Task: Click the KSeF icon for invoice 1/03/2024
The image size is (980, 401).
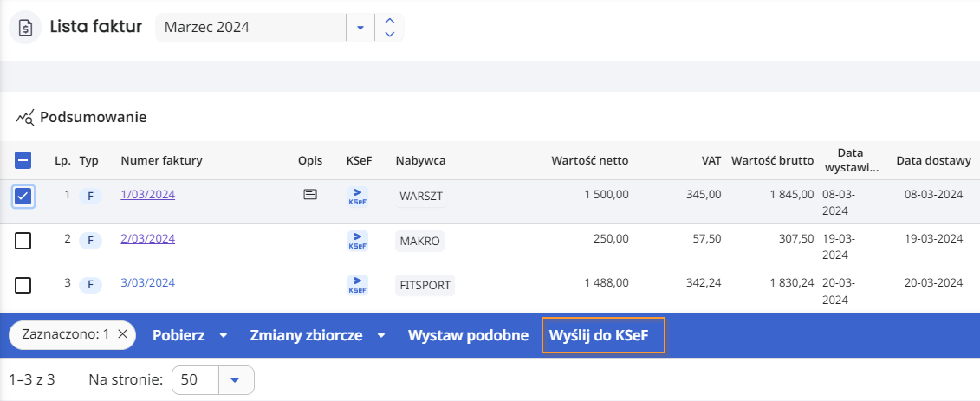Action: (358, 196)
